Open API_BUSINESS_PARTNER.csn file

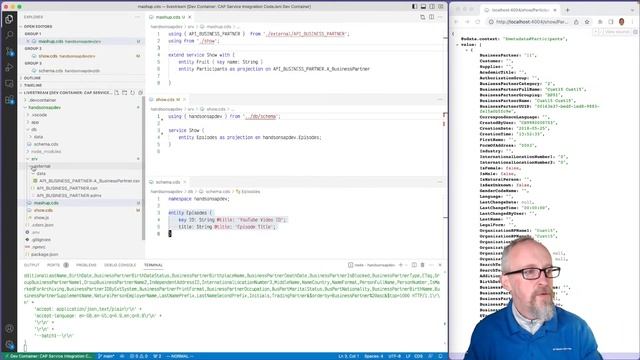pyautogui.click(x=67, y=188)
